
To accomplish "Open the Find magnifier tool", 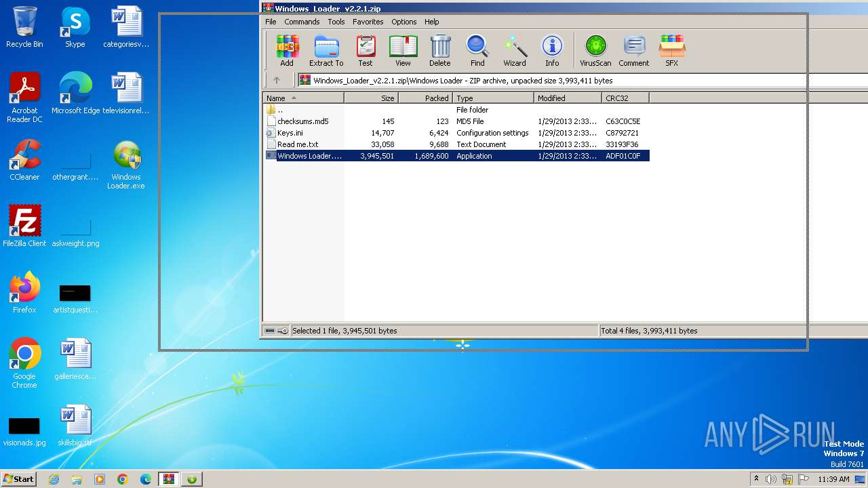I will [477, 51].
